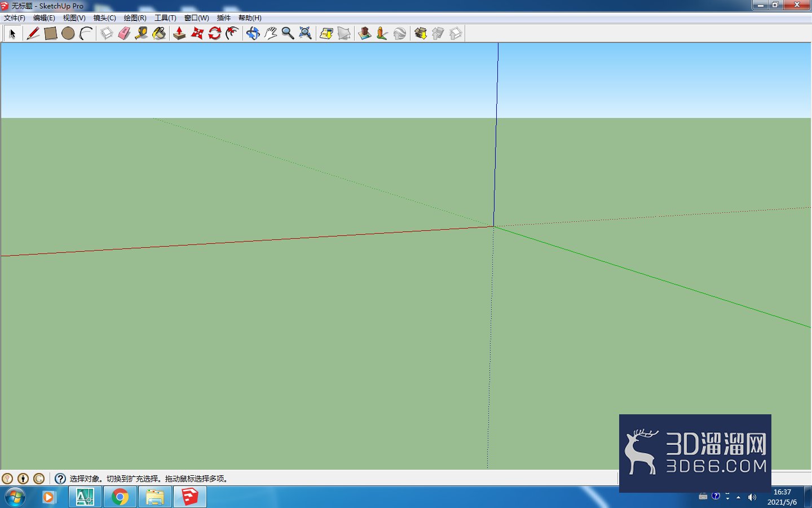
Task: Open File Explorer from the taskbar
Action: 155,497
